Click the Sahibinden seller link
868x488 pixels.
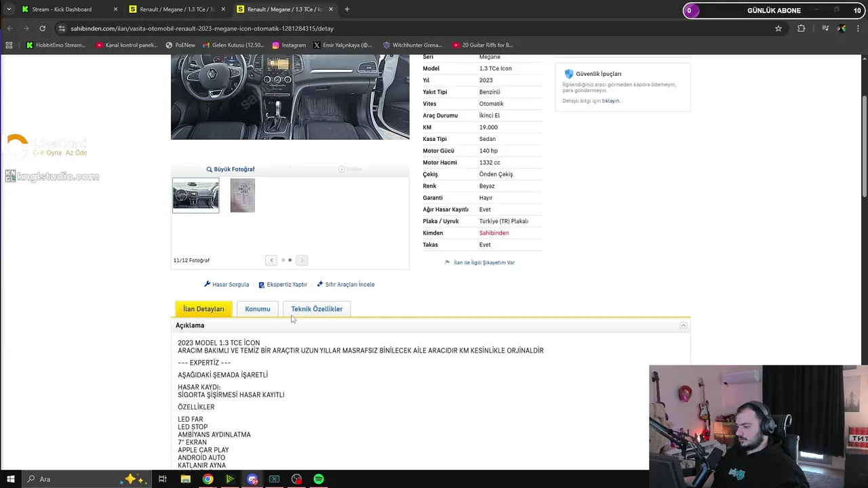tap(494, 233)
